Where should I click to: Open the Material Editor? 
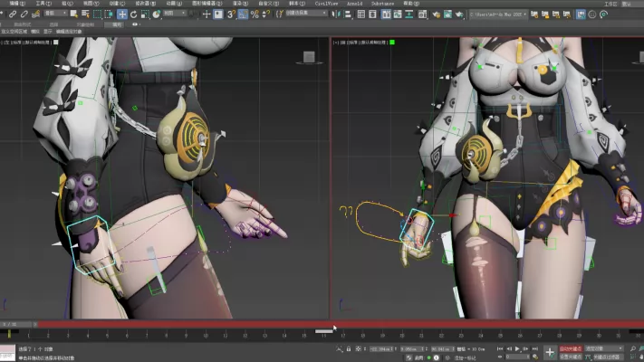coord(423,14)
